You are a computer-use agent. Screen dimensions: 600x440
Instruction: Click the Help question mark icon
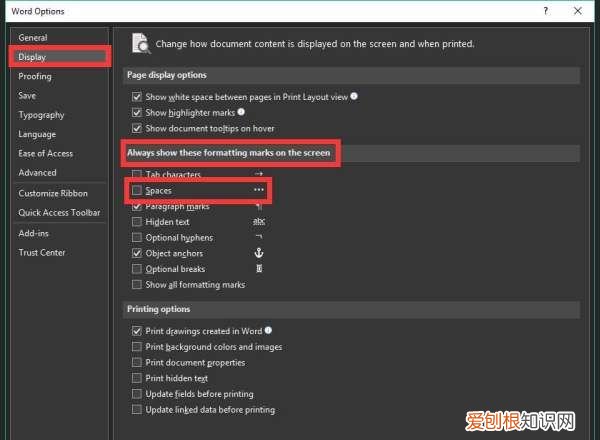[546, 10]
